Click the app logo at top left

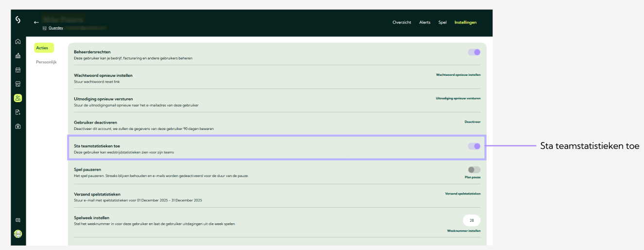click(18, 19)
